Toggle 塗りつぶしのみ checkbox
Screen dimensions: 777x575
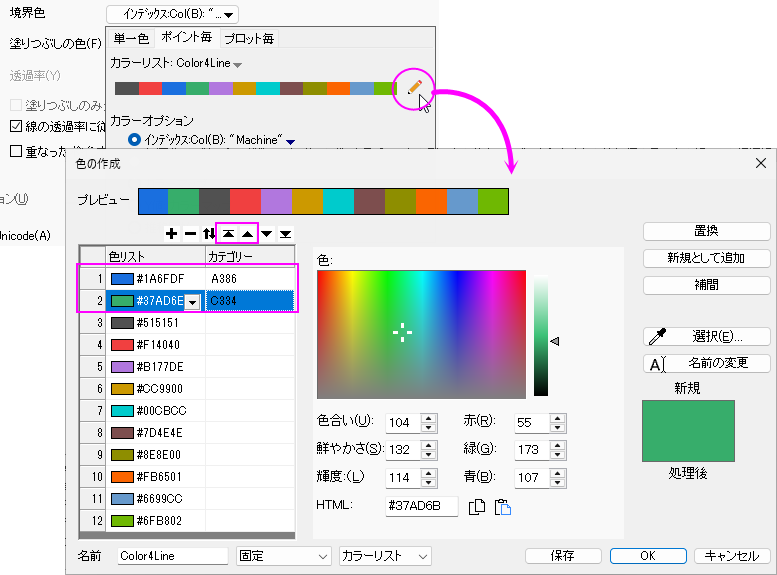tap(16, 105)
